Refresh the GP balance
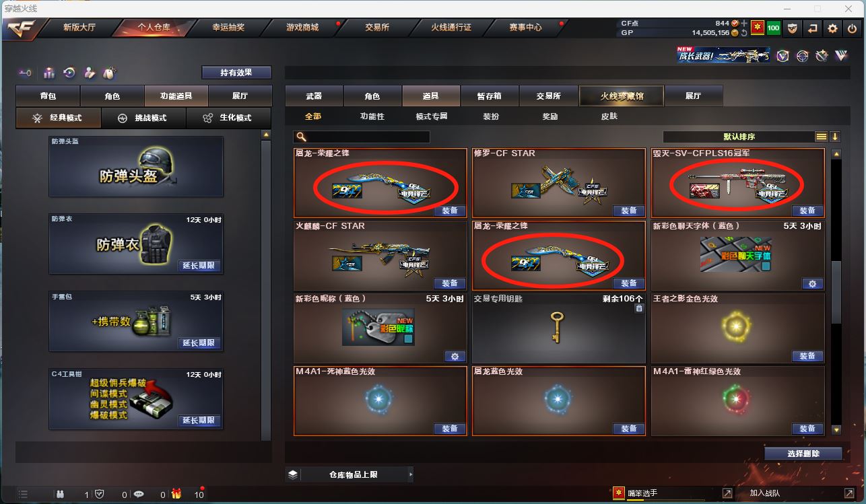866x504 pixels. pyautogui.click(x=744, y=32)
